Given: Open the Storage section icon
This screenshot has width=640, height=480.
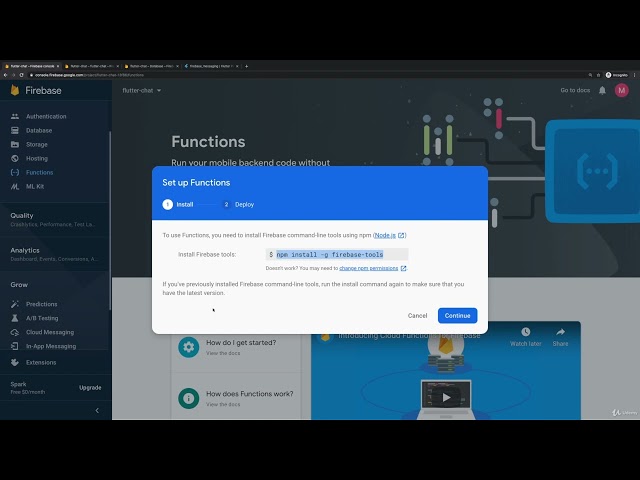Looking at the screenshot, I should pos(15,144).
